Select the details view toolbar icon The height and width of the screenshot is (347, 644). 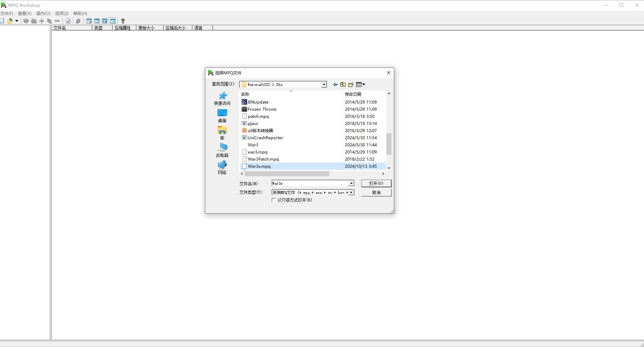pyautogui.click(x=113, y=21)
